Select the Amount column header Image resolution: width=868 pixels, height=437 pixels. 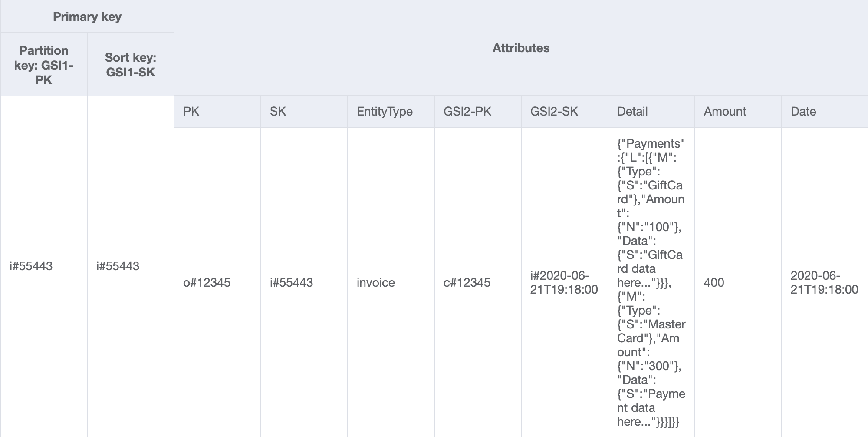(x=725, y=112)
